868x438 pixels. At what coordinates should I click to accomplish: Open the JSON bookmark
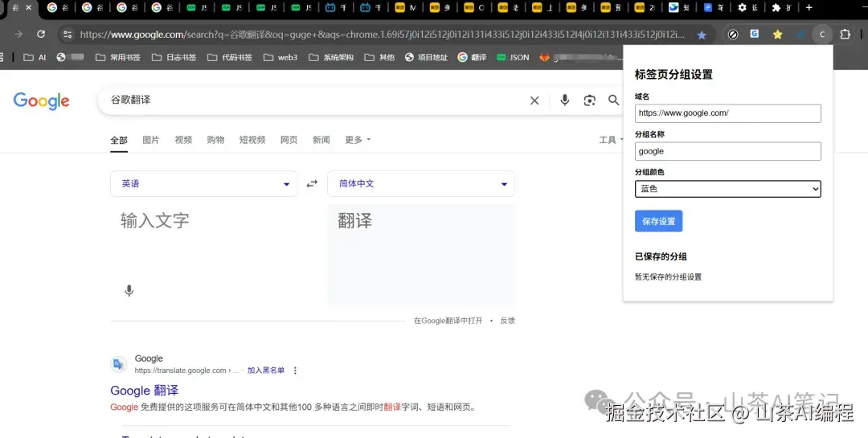coord(513,57)
